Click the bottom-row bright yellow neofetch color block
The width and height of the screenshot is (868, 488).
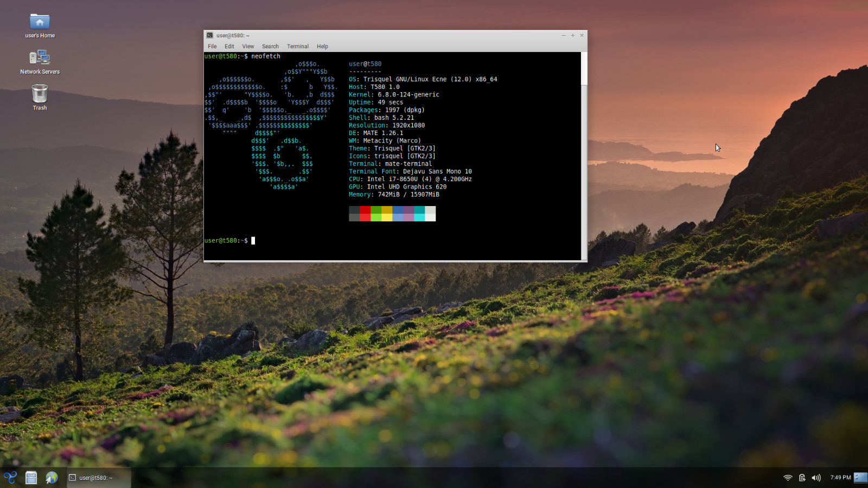(x=387, y=217)
